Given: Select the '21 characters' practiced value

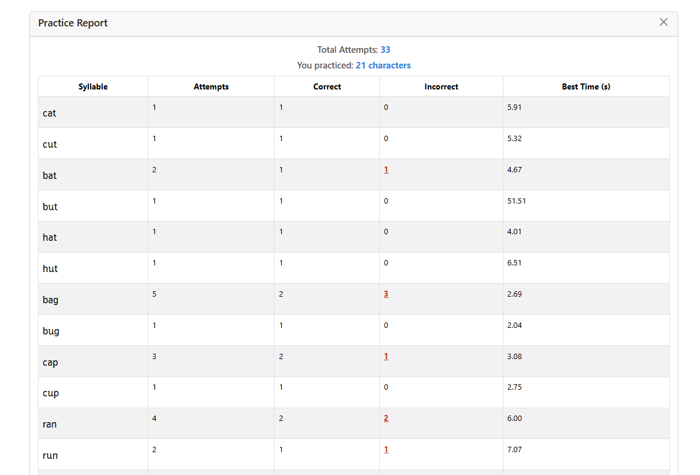Looking at the screenshot, I should click(383, 65).
